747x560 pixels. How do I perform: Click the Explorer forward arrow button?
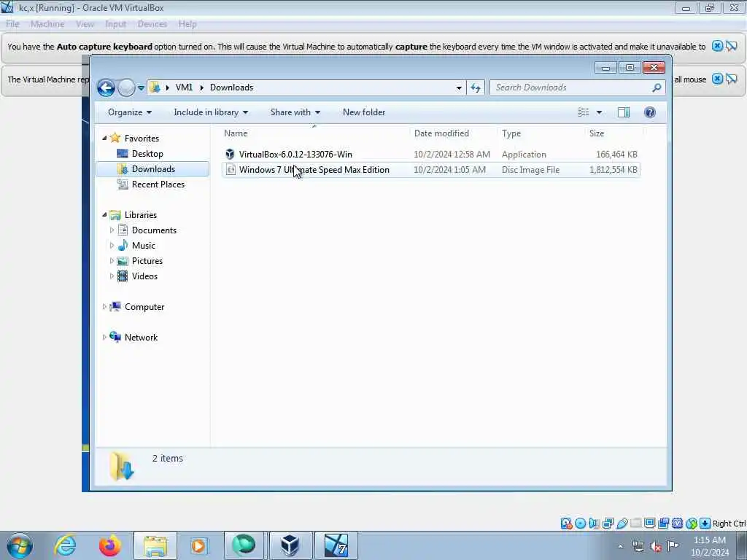point(126,87)
